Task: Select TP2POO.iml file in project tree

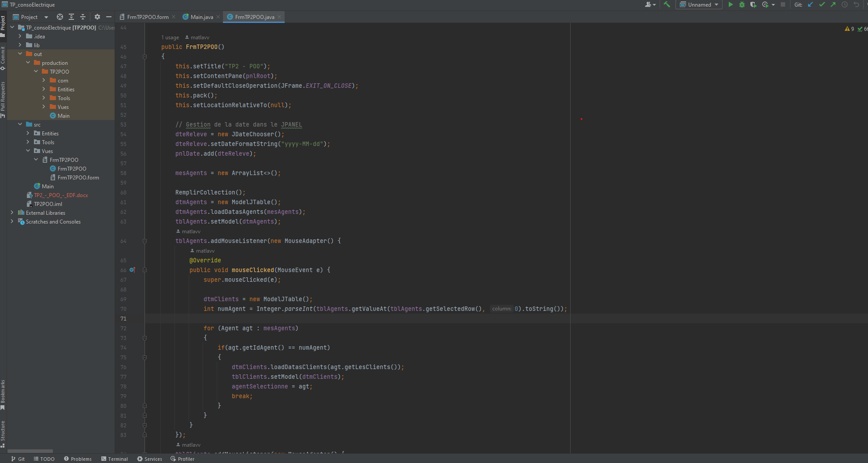Action: click(x=48, y=204)
